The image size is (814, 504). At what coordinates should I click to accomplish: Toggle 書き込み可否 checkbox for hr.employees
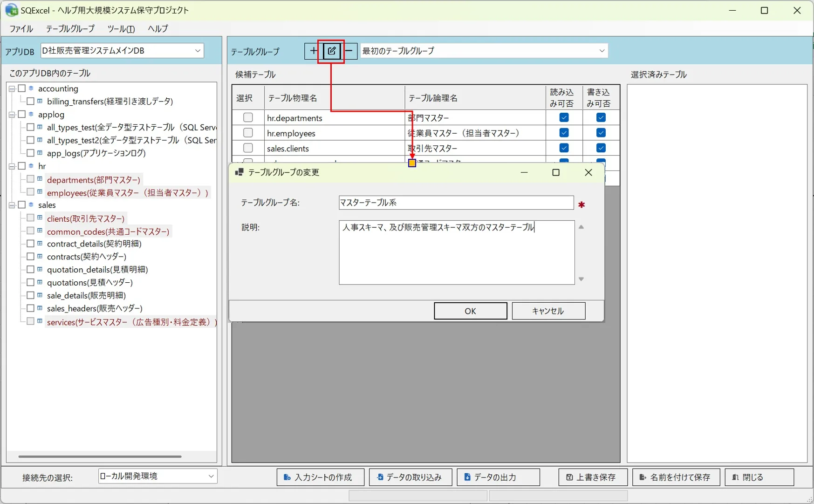[601, 133]
